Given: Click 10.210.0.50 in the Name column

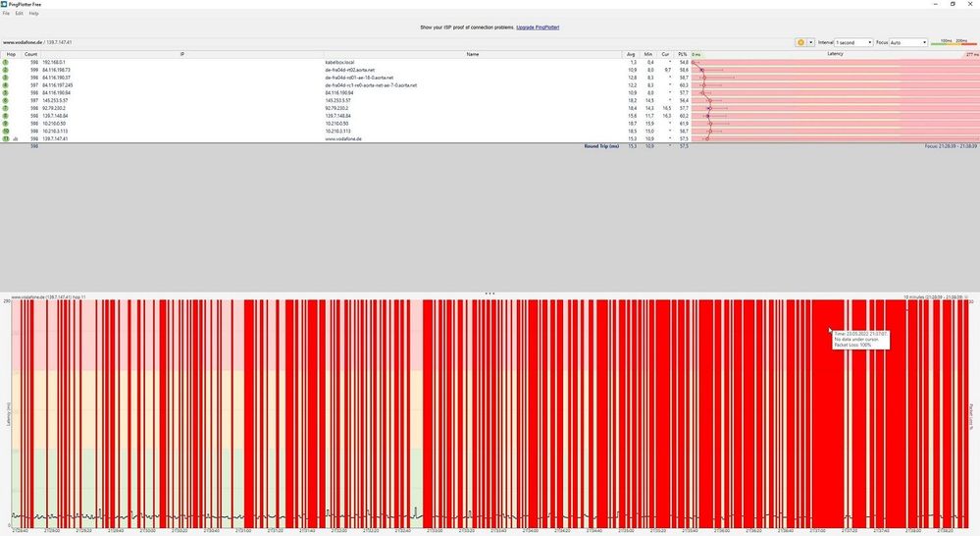Looking at the screenshot, I should pyautogui.click(x=336, y=124).
